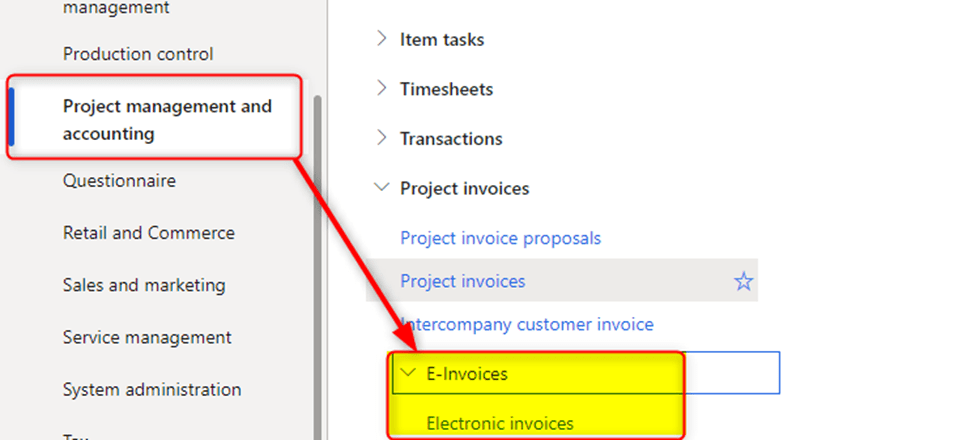
Task: Open Electronic invoices under E-Invoices
Action: (500, 423)
